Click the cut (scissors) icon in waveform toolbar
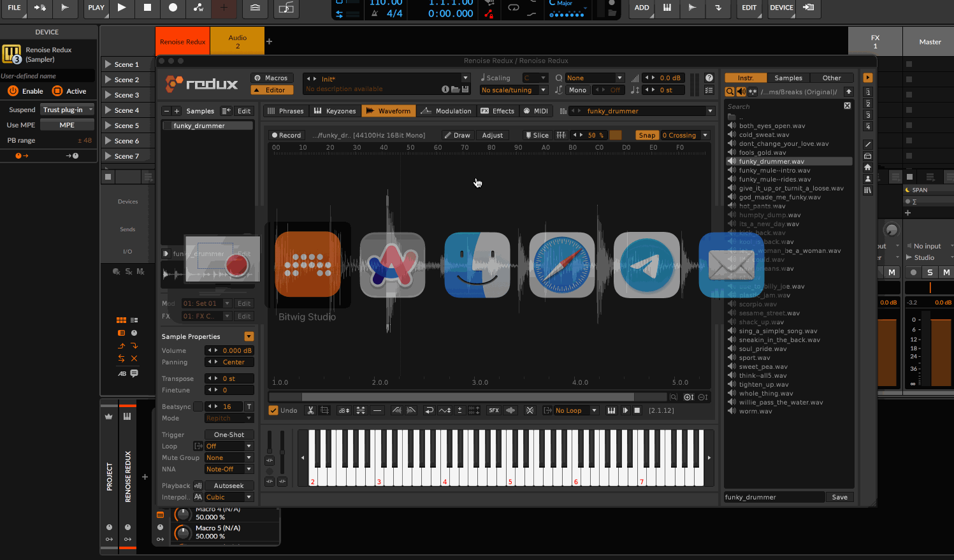The image size is (954, 560). [x=310, y=410]
